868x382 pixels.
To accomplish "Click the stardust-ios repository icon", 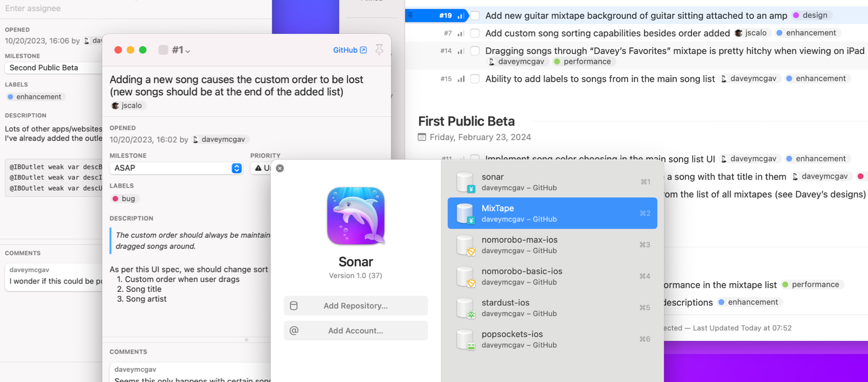I will click(465, 308).
